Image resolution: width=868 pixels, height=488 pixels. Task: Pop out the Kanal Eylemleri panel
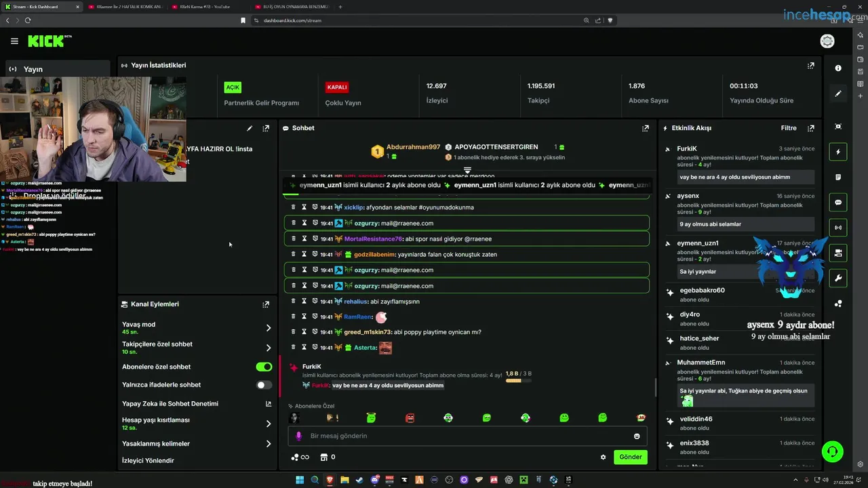click(266, 304)
